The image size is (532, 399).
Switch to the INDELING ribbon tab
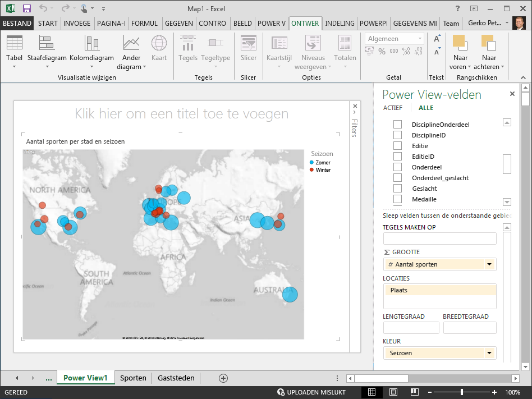click(340, 23)
